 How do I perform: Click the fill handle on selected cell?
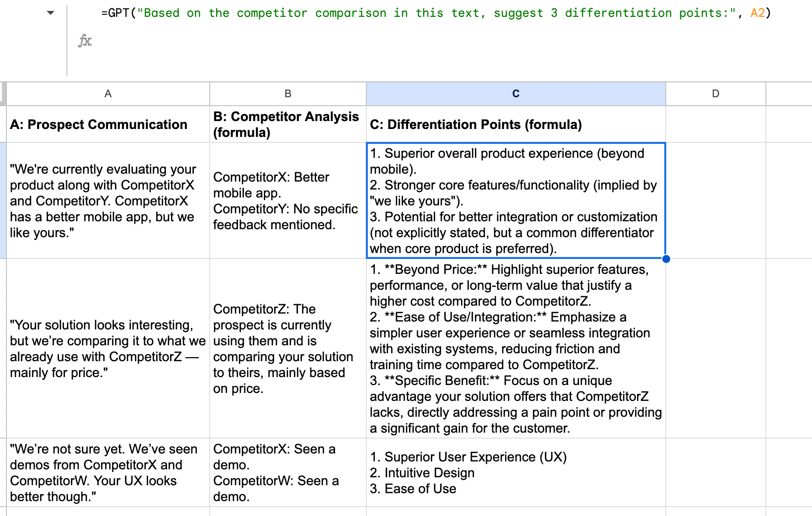[666, 258]
